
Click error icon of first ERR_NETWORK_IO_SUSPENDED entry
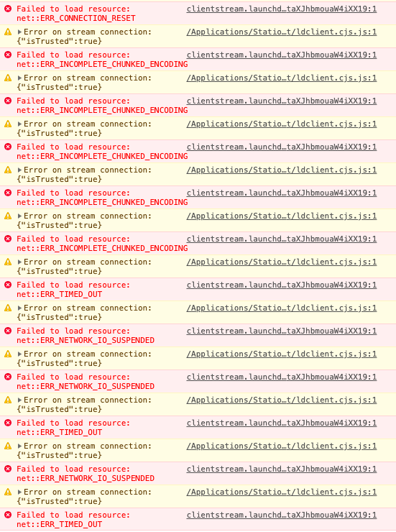point(8,331)
